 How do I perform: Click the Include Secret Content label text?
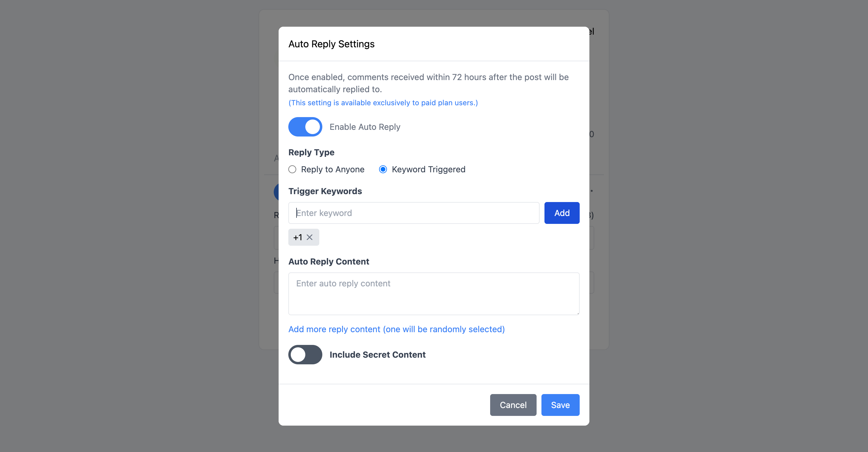(x=377, y=355)
